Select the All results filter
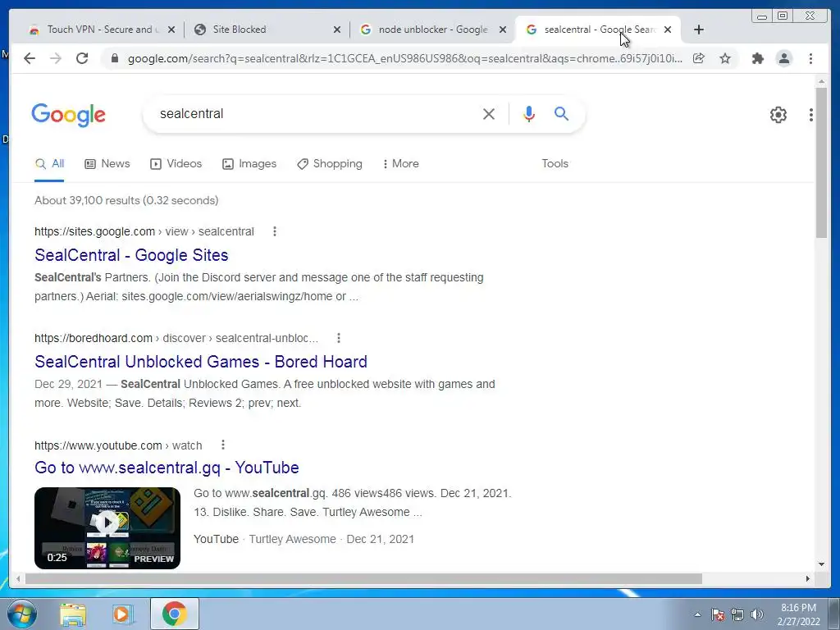840x630 pixels. pyautogui.click(x=49, y=164)
